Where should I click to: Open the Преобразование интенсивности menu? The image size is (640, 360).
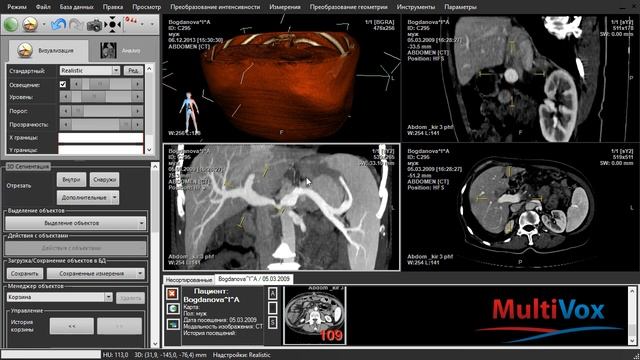click(215, 7)
